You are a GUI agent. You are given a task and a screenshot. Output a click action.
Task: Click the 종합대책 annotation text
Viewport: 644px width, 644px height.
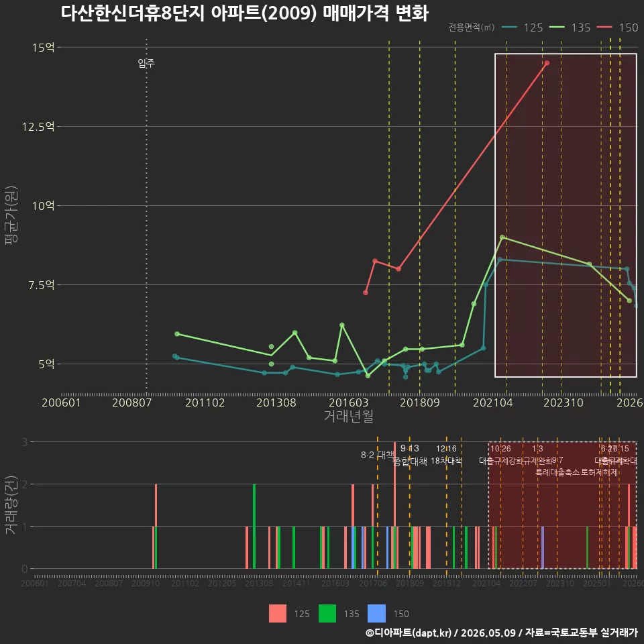click(x=409, y=462)
